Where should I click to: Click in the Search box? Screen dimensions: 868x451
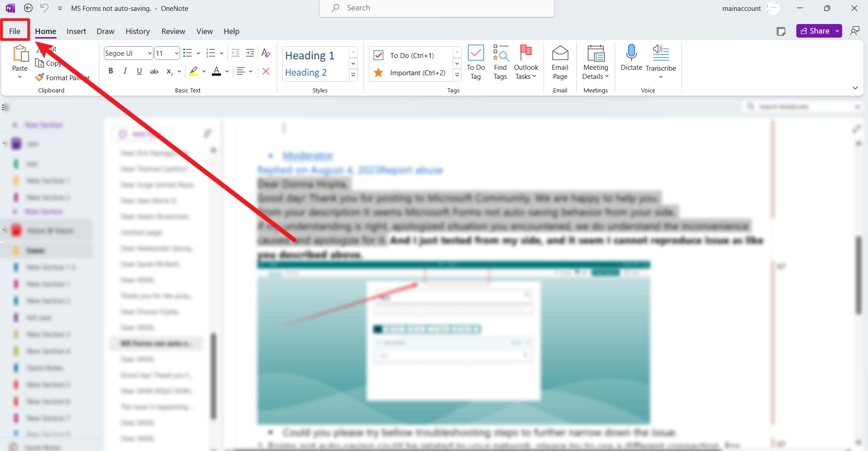click(437, 8)
